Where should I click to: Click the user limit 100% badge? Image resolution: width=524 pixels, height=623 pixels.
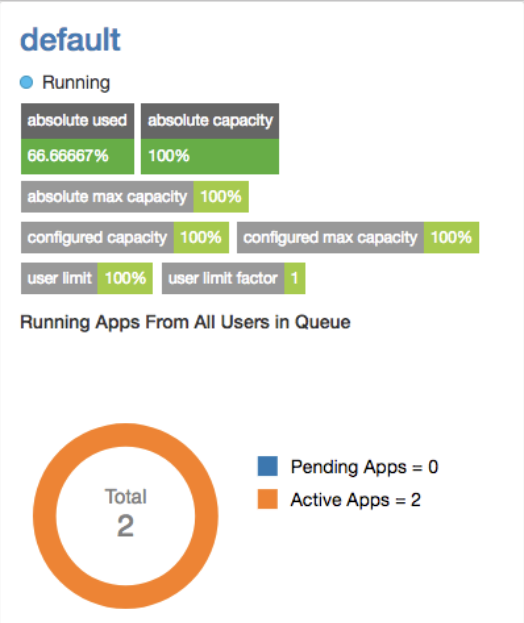(x=125, y=278)
